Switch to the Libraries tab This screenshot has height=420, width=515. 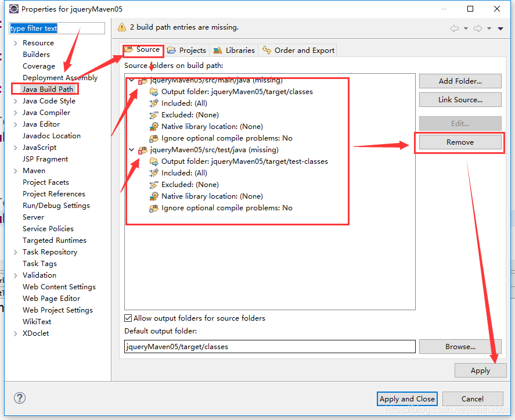(x=234, y=51)
